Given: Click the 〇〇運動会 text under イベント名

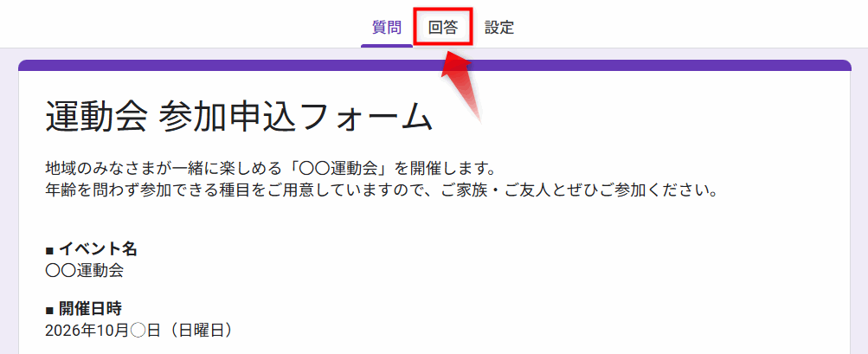Looking at the screenshot, I should click(84, 270).
